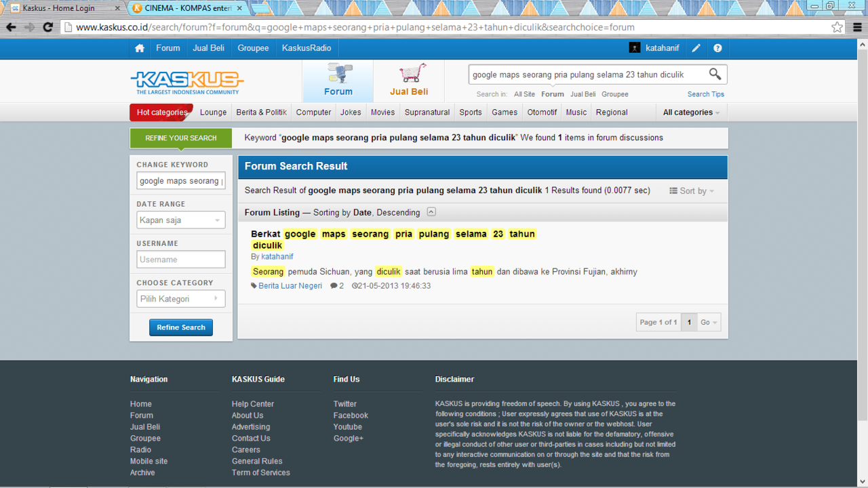
Task: Open the Movies category
Action: click(382, 113)
